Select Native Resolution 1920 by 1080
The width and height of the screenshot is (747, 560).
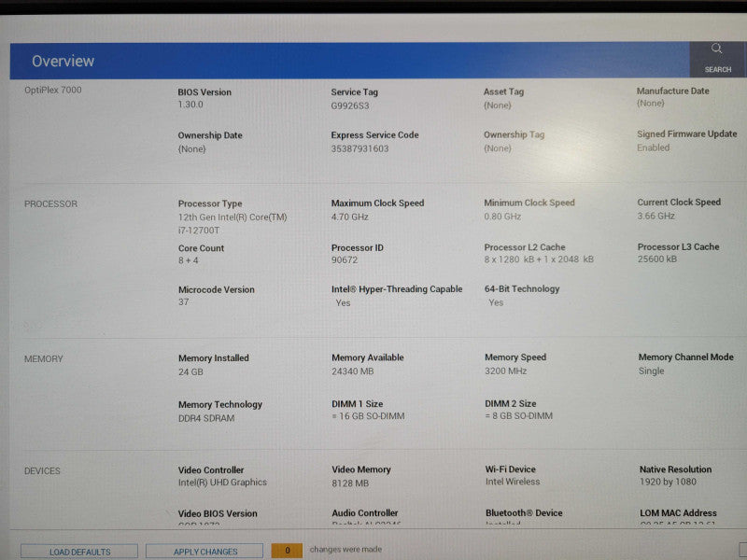tap(668, 482)
